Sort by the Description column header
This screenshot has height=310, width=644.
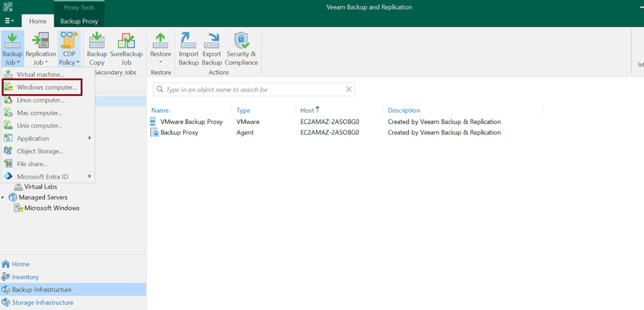coord(404,111)
